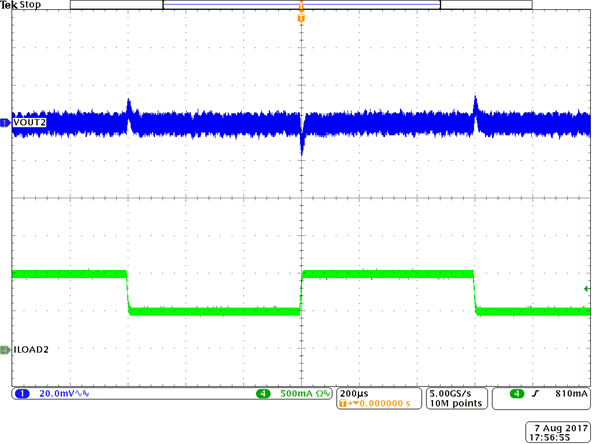Viewport: 592px width, 444px height.
Task: Click the record view overview bar
Action: click(x=301, y=5)
